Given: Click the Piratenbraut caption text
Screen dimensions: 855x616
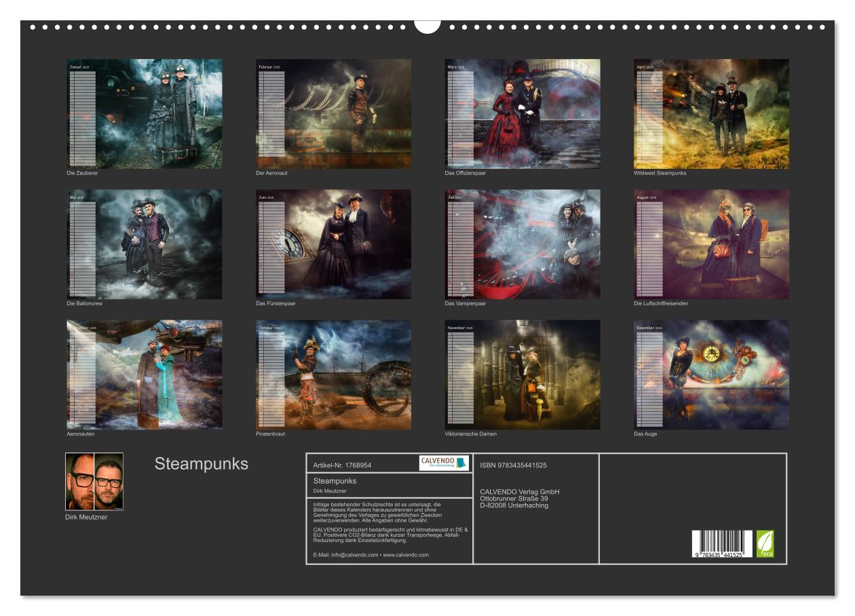Looking at the screenshot, I should tap(271, 434).
